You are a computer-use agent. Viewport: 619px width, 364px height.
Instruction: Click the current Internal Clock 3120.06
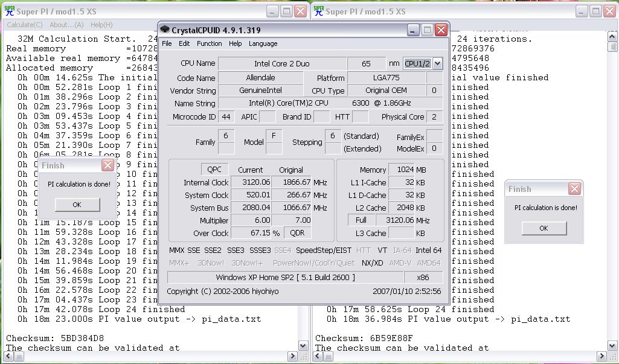251,182
